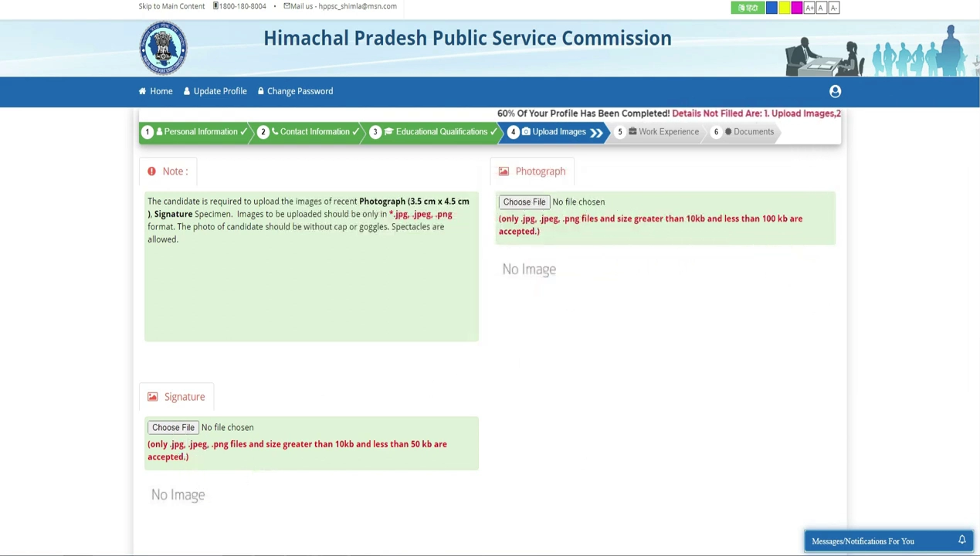Screen dimensions: 980x556
Task: Decrease font size with A- button
Action: 833,8
